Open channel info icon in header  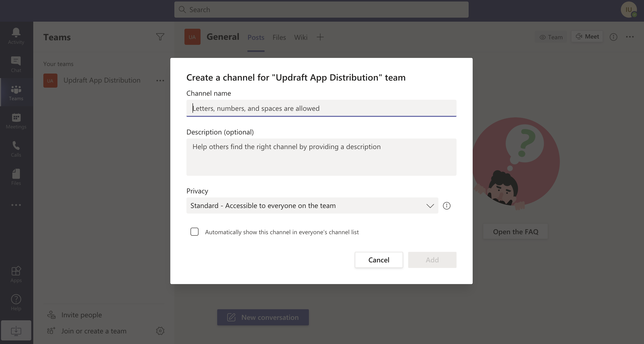[613, 37]
